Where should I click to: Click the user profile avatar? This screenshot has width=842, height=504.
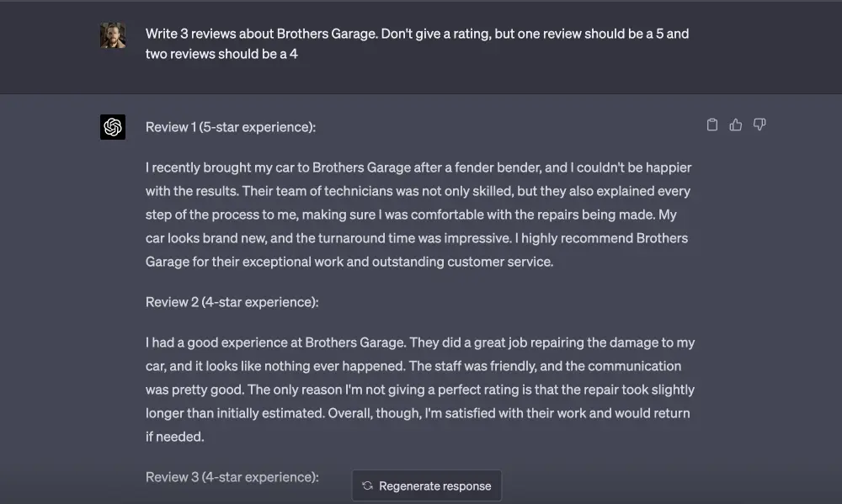(x=113, y=34)
